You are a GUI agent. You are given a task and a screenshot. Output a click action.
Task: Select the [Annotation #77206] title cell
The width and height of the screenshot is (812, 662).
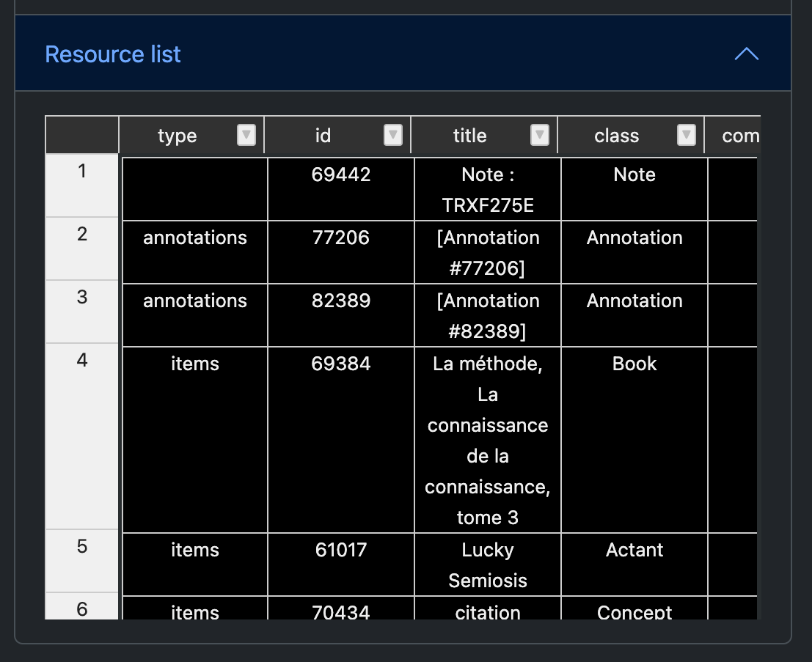(x=488, y=252)
